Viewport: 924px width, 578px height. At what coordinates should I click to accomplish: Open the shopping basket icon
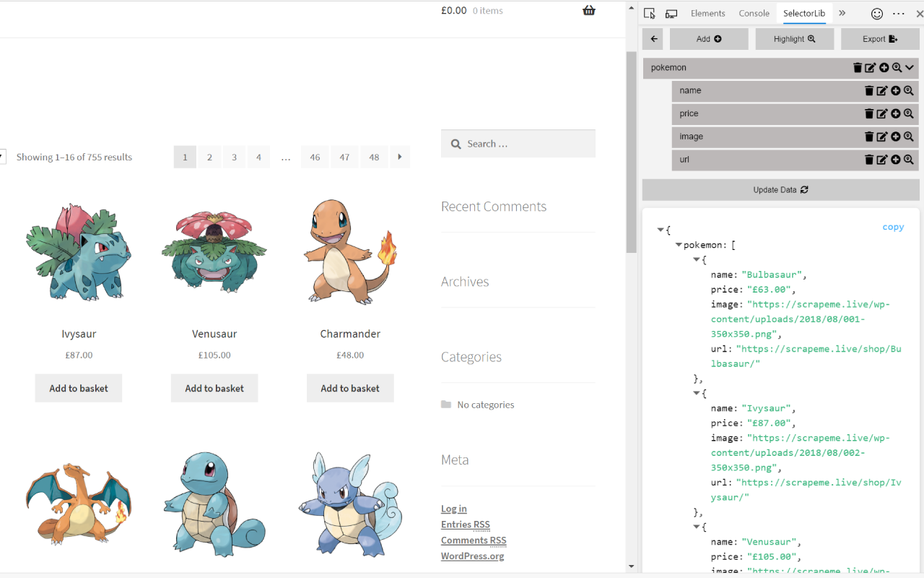coord(589,11)
